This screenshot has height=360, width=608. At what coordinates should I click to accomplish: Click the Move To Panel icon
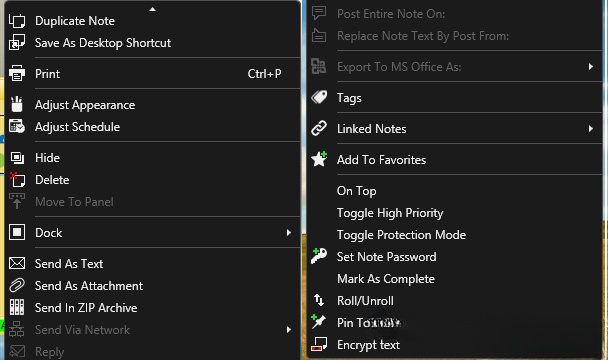click(x=17, y=202)
